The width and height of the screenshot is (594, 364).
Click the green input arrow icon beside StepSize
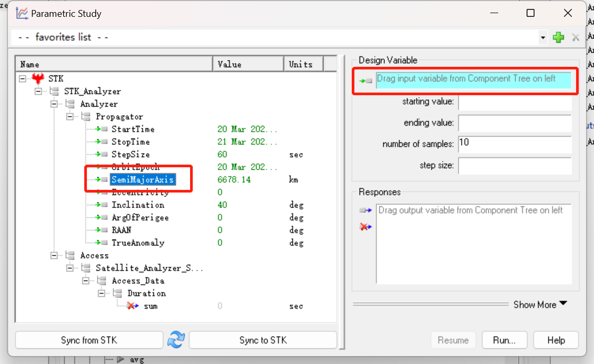tap(100, 154)
